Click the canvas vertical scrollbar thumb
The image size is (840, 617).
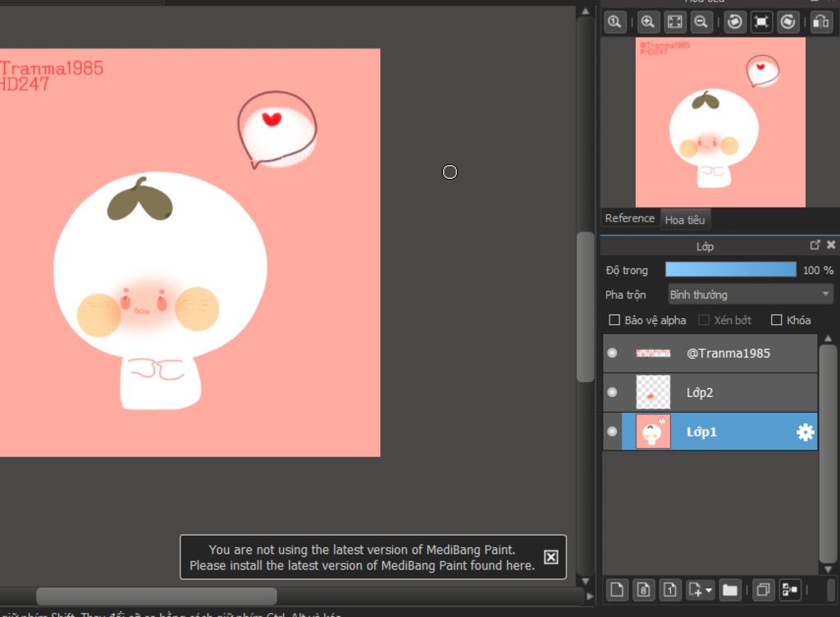[x=585, y=307]
